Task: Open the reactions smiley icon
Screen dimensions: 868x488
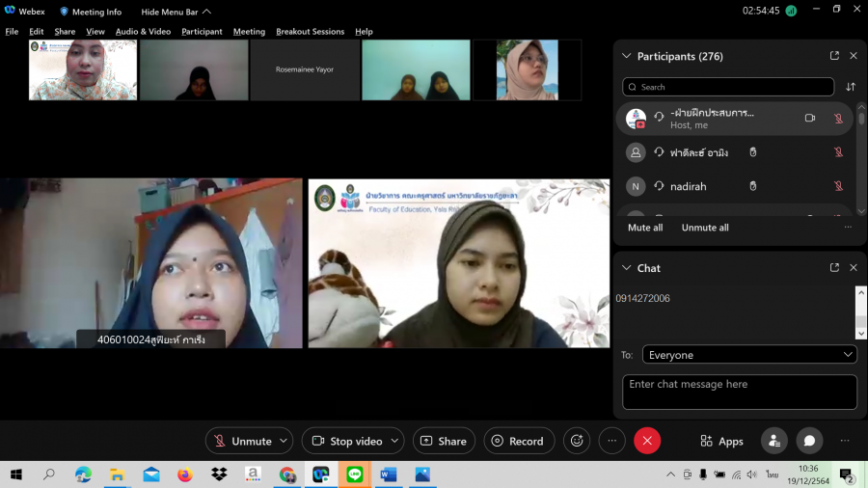Action: 577,441
